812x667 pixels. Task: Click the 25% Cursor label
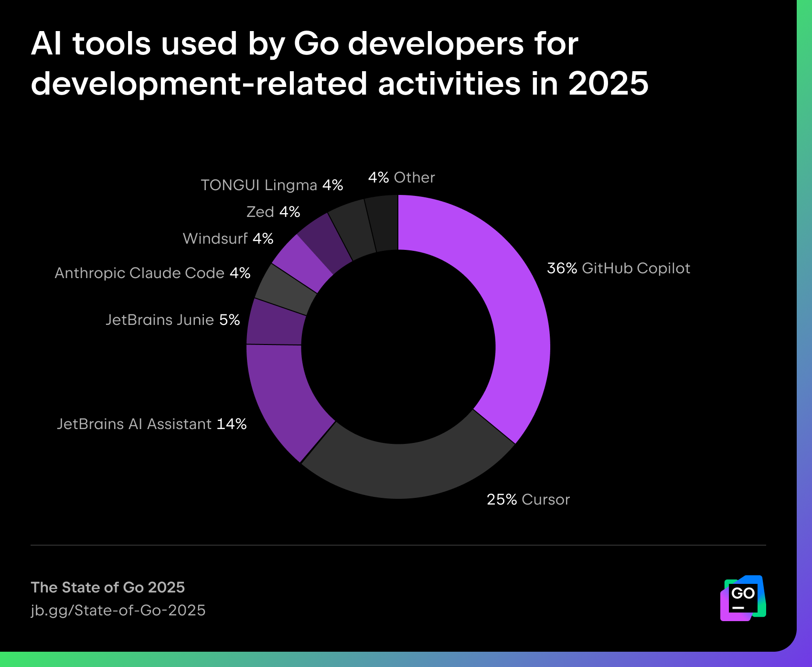point(528,500)
